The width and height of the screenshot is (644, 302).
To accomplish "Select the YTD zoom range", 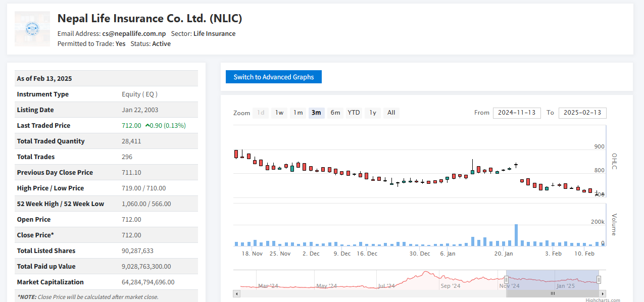I will point(354,113).
